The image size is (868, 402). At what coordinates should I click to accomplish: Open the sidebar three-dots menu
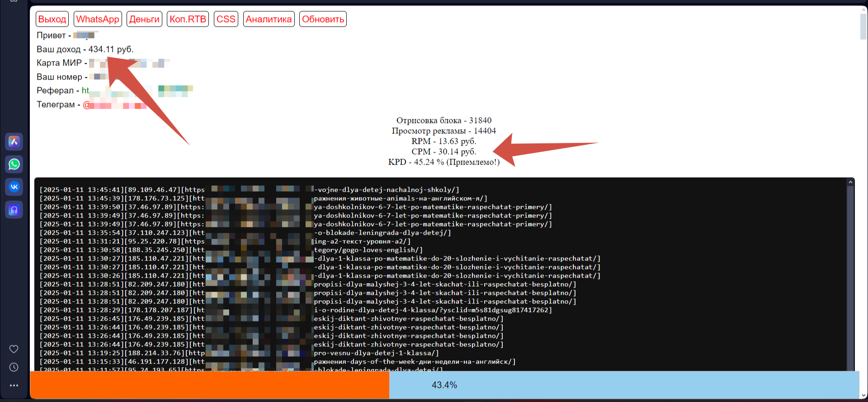[14, 385]
